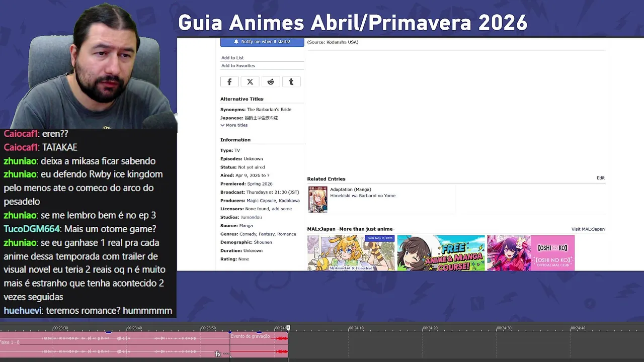
Task: Expand 'More titles' under Alternative Titles
Action: (x=234, y=125)
